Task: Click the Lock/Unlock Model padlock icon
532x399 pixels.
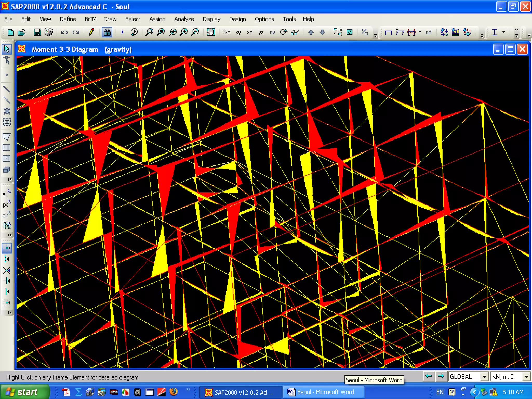Action: (107, 32)
